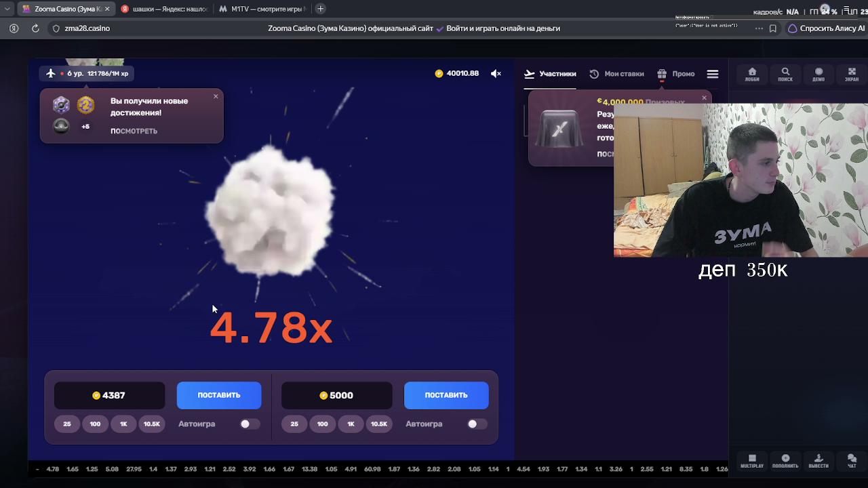Click the 4.54 multiplier in the history bar

point(524,469)
